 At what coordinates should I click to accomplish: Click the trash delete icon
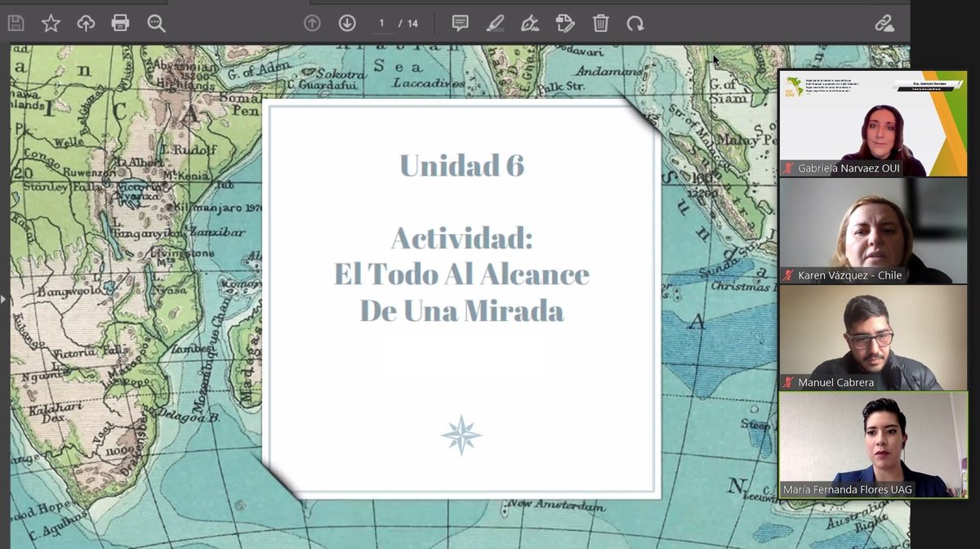tap(600, 24)
